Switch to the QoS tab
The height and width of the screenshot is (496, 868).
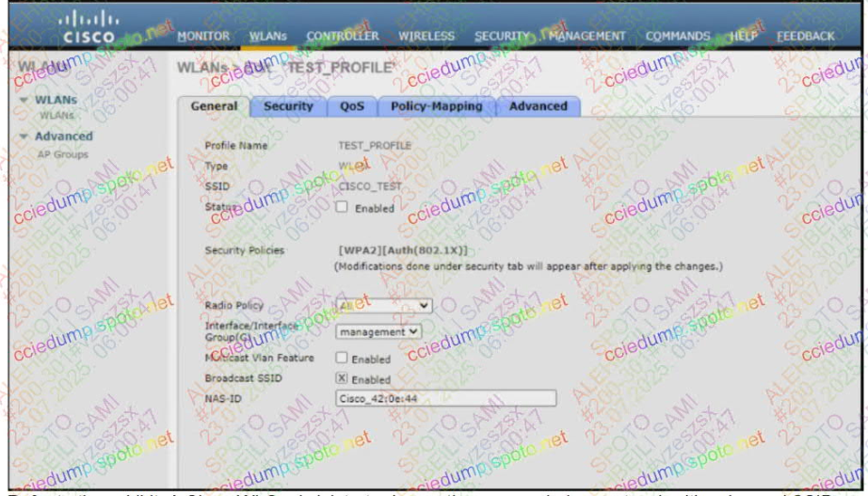click(x=351, y=106)
